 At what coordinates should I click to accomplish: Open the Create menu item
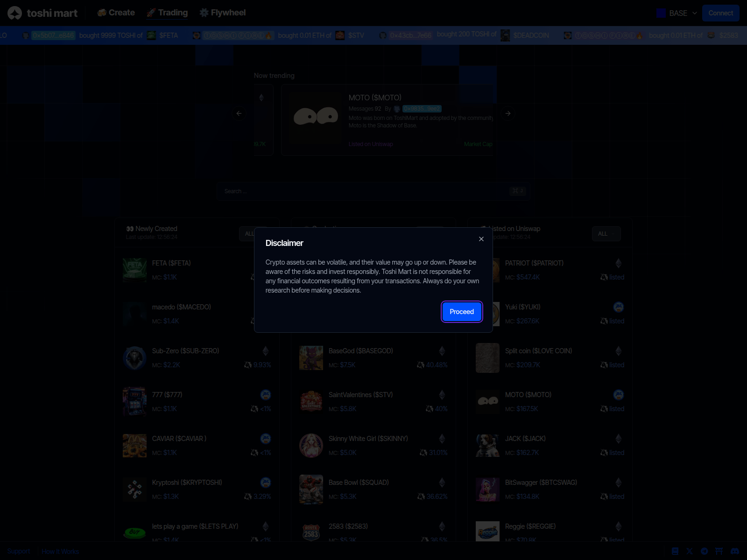pos(116,13)
